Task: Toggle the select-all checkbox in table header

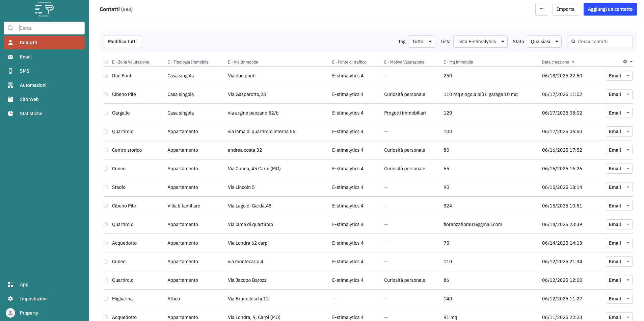Action: pyautogui.click(x=106, y=62)
